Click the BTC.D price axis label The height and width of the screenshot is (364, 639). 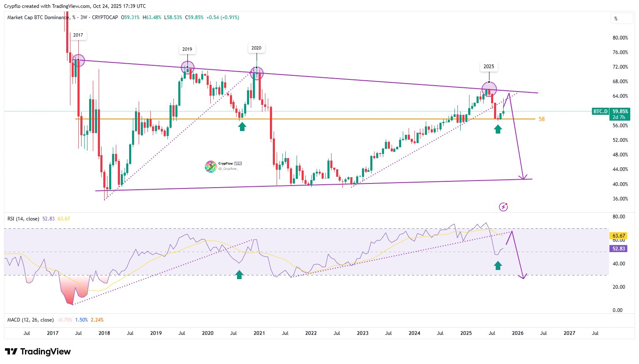pos(600,111)
